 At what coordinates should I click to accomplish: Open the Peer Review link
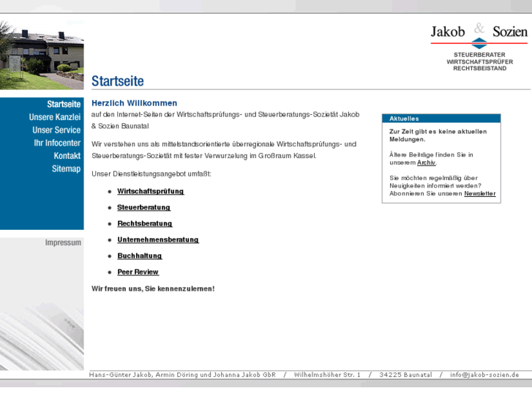138,272
